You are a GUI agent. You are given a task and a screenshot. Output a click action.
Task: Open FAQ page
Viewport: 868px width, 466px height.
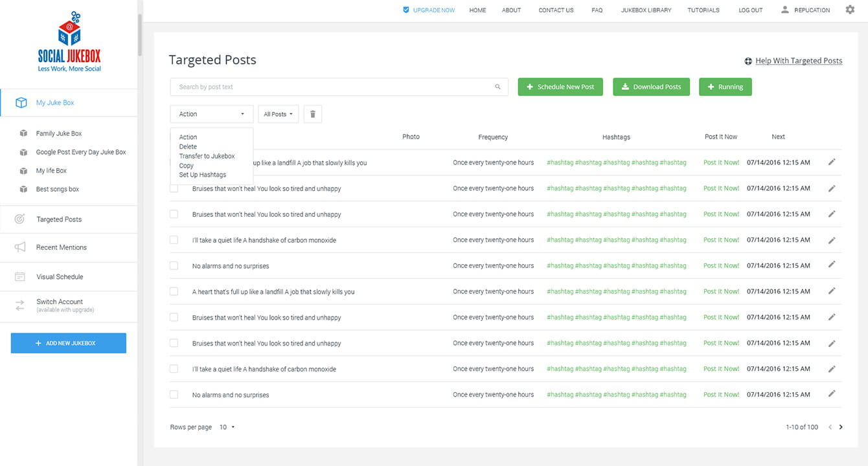tap(597, 10)
